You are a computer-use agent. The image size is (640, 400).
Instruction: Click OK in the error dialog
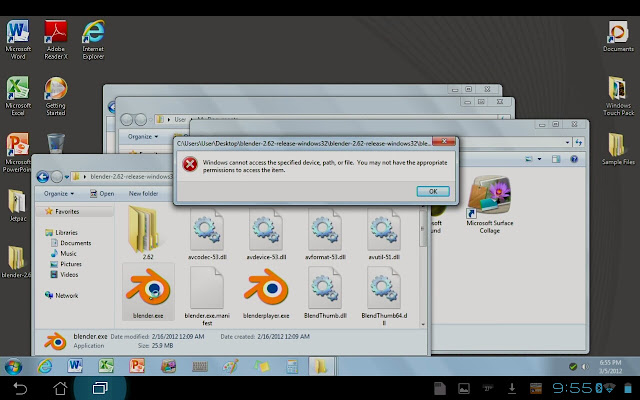point(433,191)
